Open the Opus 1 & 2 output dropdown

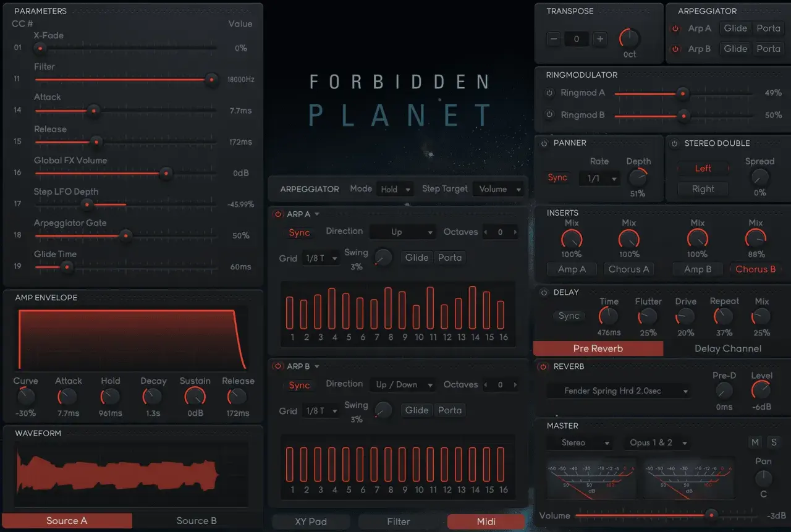click(x=658, y=443)
